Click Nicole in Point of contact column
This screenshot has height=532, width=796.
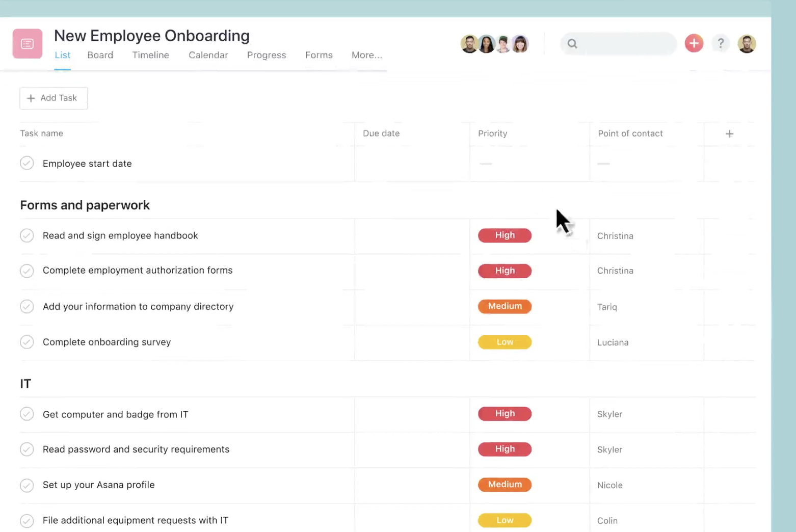[x=609, y=485]
